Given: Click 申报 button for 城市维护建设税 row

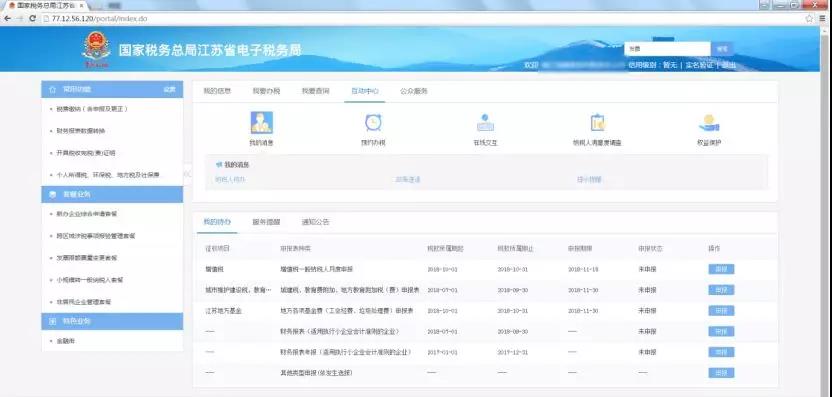Looking at the screenshot, I should coord(721,290).
